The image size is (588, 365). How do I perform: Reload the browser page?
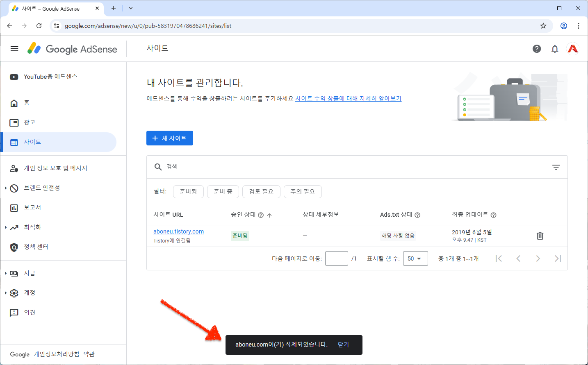pos(39,26)
